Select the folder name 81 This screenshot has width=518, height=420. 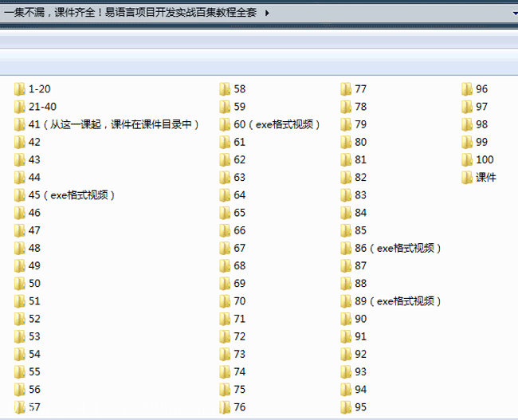tap(361, 159)
